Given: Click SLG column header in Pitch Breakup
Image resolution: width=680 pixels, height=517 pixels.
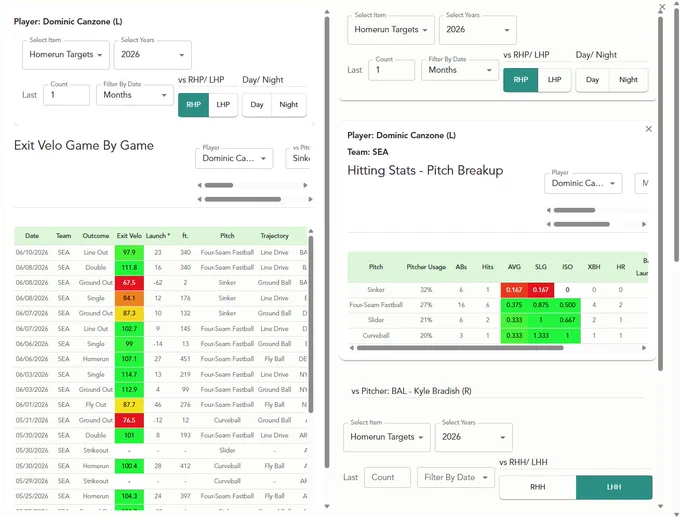Looking at the screenshot, I should point(541,267).
